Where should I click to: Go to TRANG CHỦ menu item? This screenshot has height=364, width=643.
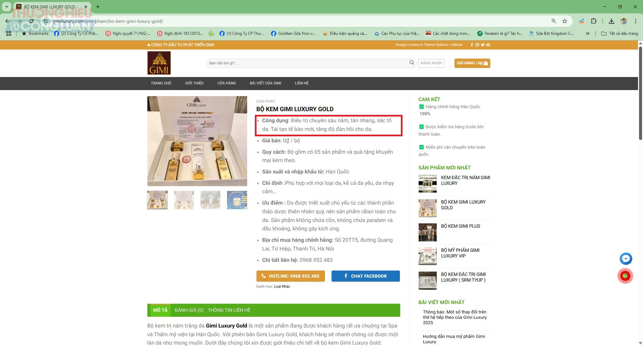(161, 83)
